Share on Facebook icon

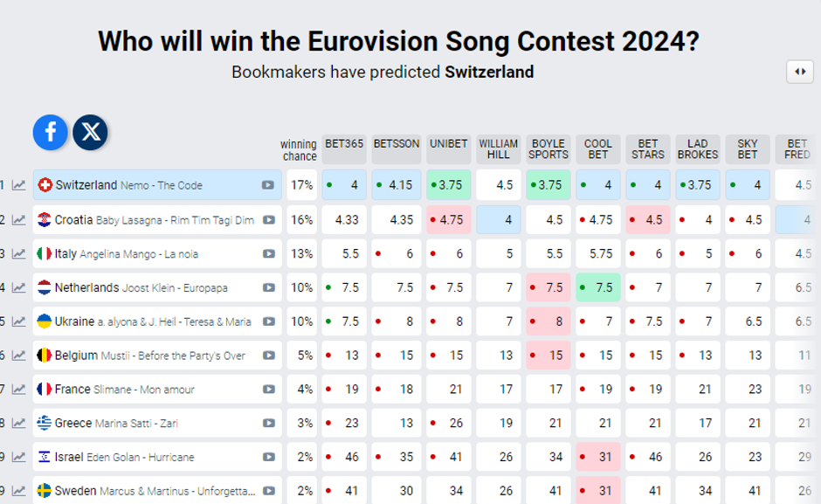tap(51, 132)
